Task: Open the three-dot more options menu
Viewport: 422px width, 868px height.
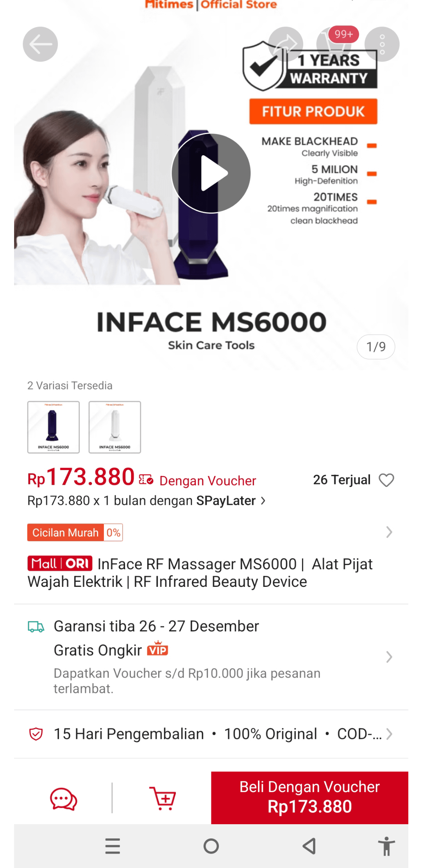Action: coord(382,44)
